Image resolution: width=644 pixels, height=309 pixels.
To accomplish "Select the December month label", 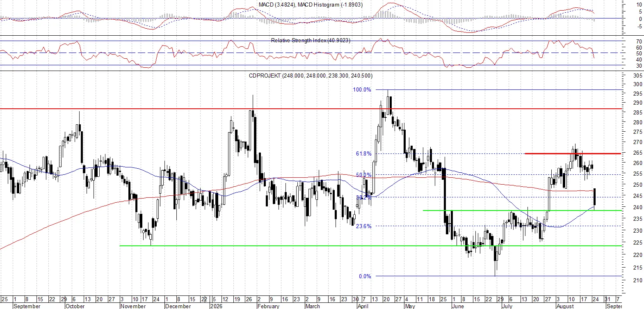I will (178, 306).
